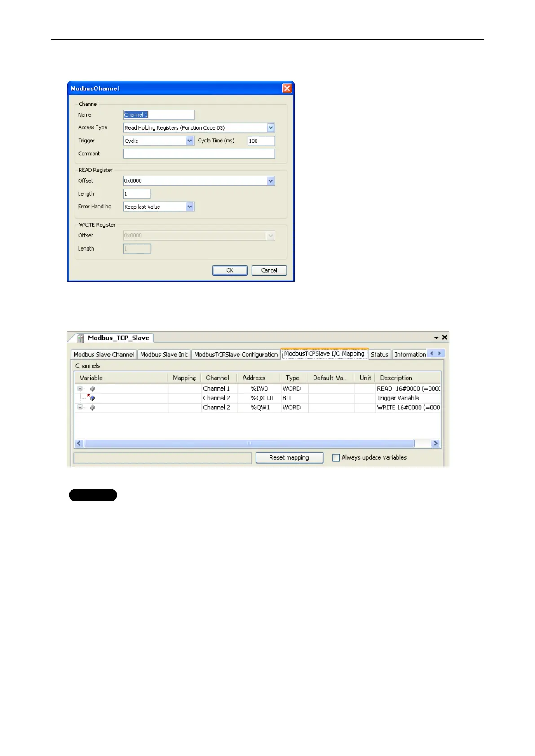Click the BIT type cell
The image size is (535, 756).
pos(295,398)
